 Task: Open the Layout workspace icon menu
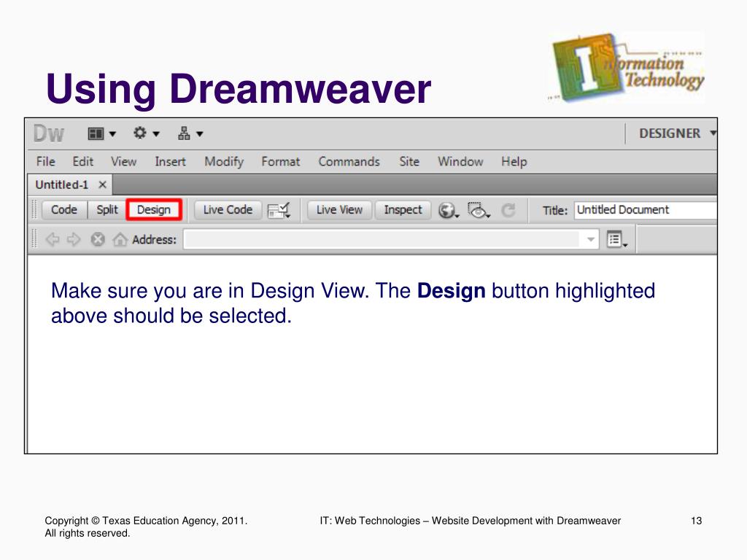coord(102,134)
